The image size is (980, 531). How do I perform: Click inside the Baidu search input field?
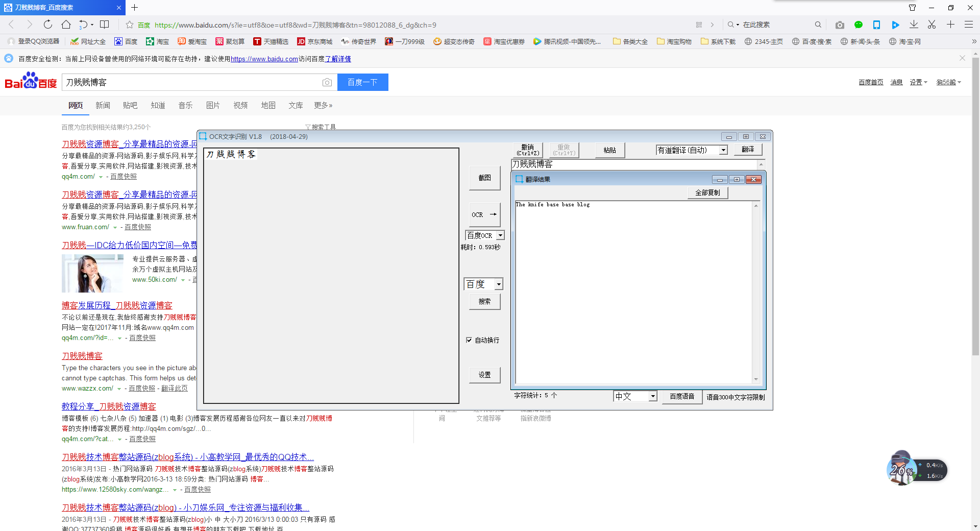point(191,82)
